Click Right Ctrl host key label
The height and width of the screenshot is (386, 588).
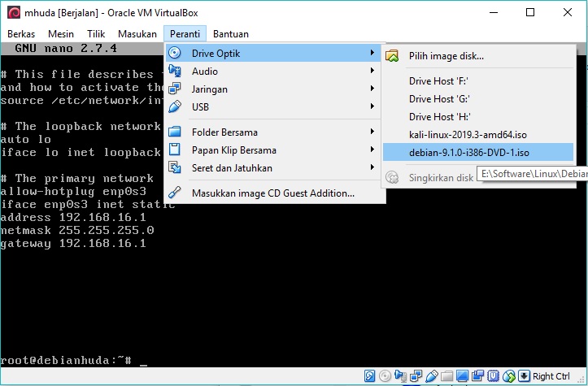(x=551, y=376)
